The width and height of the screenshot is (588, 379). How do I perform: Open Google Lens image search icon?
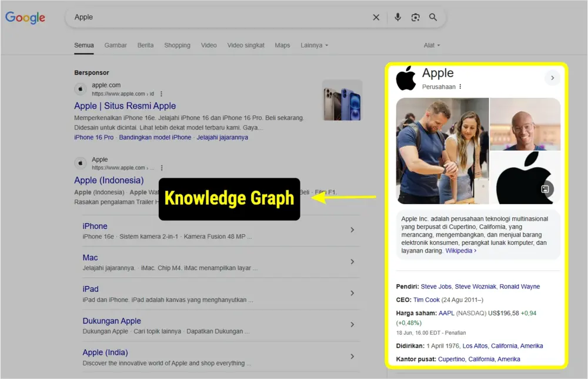[415, 17]
